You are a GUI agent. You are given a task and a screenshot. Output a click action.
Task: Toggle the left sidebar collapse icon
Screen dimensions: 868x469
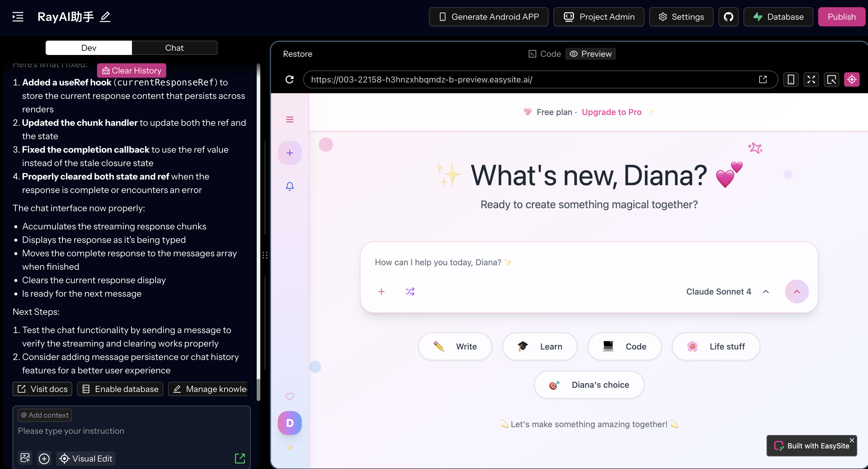click(x=18, y=17)
